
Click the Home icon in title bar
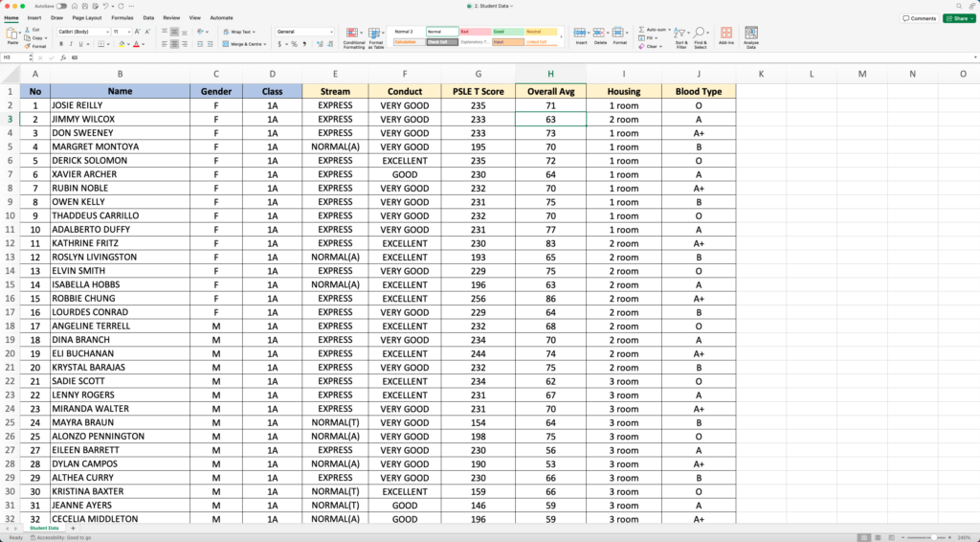(75, 6)
